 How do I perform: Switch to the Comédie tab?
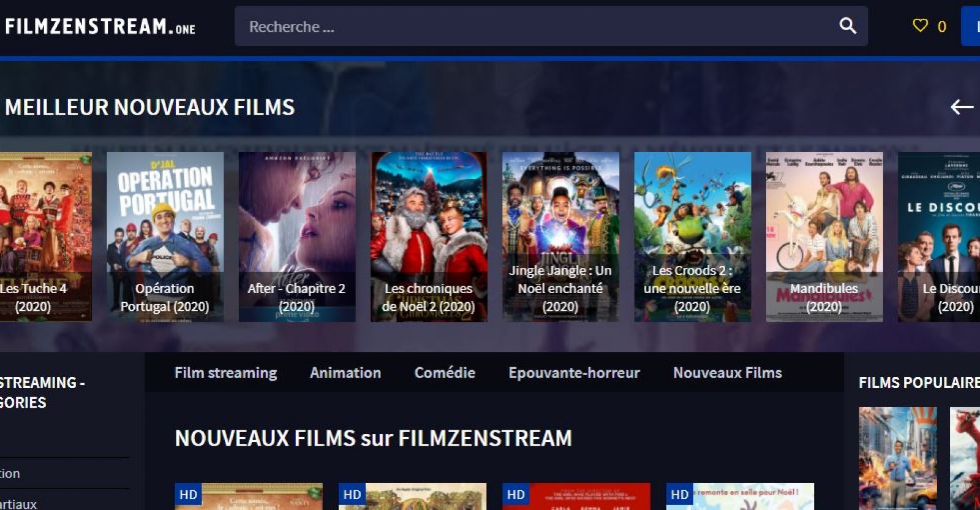445,373
